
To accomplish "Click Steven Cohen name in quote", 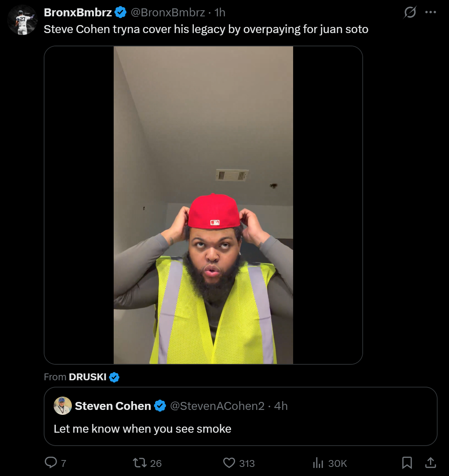I will 113,406.
